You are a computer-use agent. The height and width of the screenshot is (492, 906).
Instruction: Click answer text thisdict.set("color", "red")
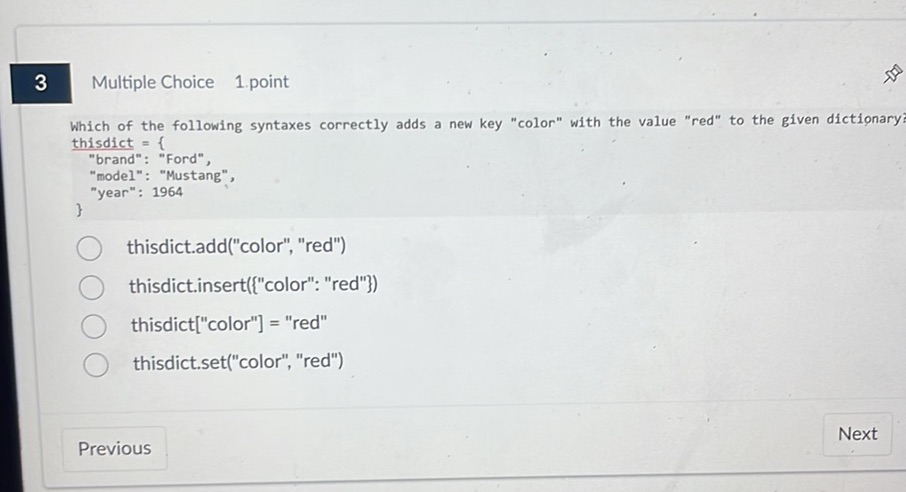click(x=238, y=362)
